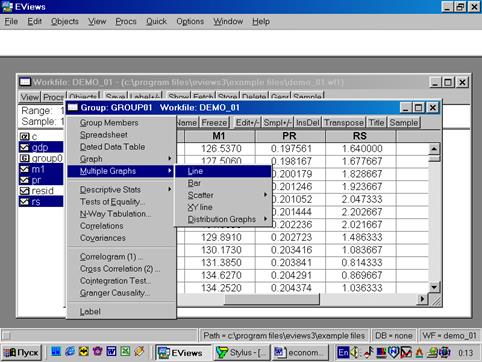Viewport: 482px width, 362px height.
Task: Open the Edit menu
Action: pyautogui.click(x=34, y=21)
